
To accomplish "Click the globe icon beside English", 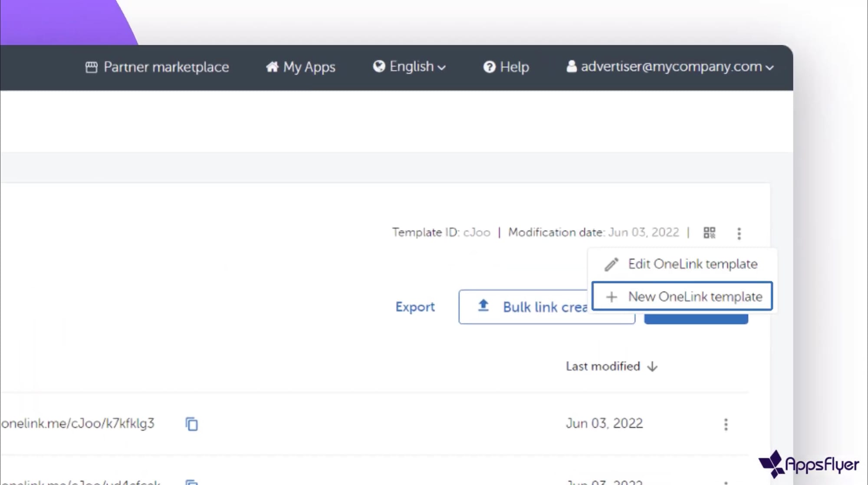I will click(379, 66).
